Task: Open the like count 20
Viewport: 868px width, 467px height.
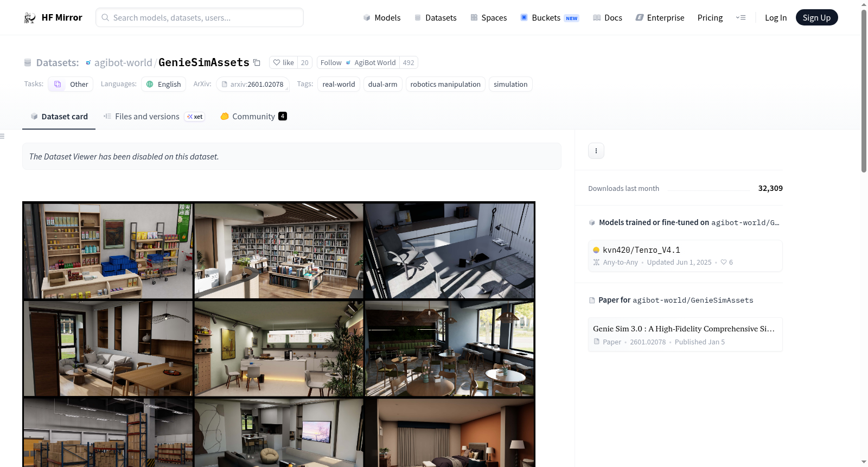Action: pos(305,63)
